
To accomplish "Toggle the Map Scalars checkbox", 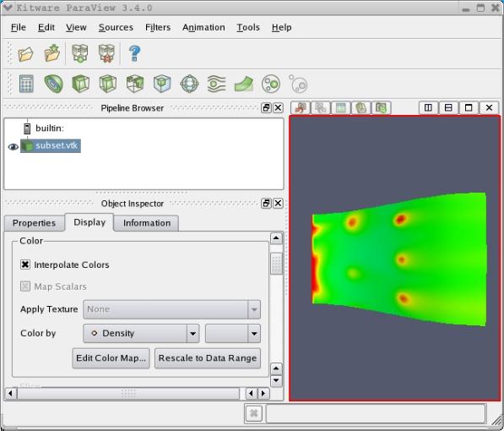I will (25, 286).
